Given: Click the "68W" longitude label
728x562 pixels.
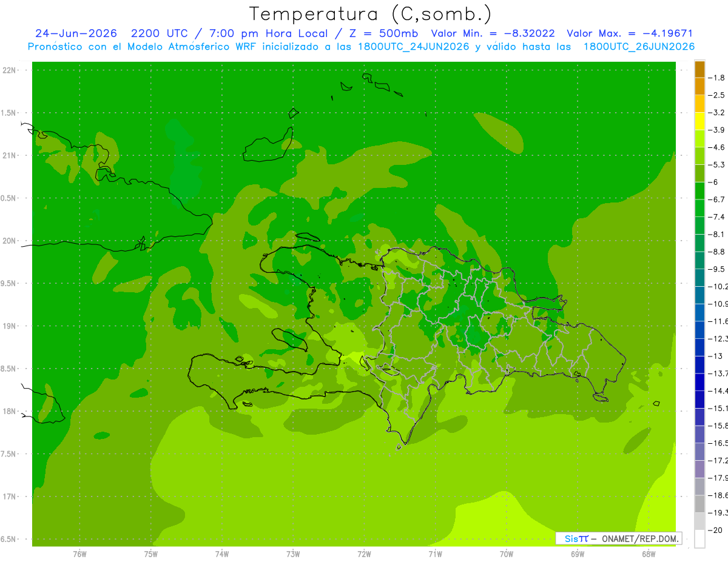Looking at the screenshot, I should (x=649, y=554).
